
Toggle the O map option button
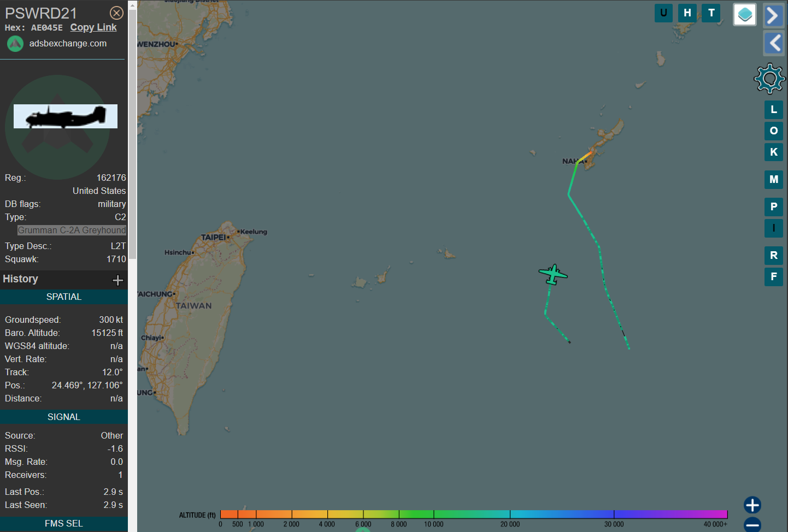click(774, 131)
